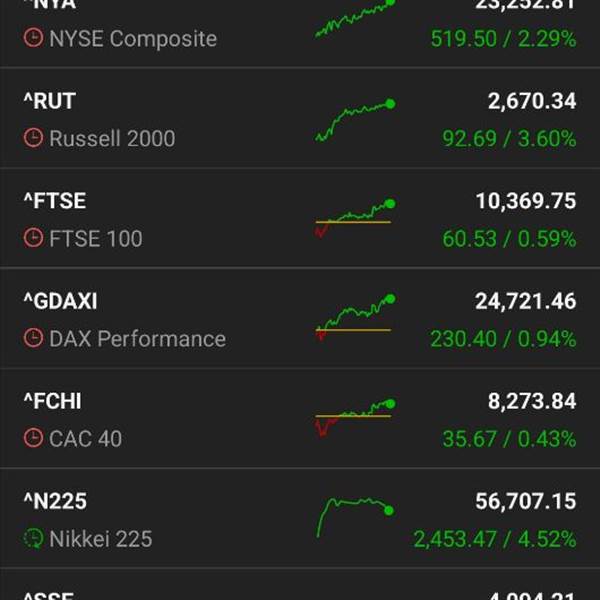This screenshot has height=600, width=600.
Task: Open the FTSE 100 mini chart
Action: [x=354, y=219]
